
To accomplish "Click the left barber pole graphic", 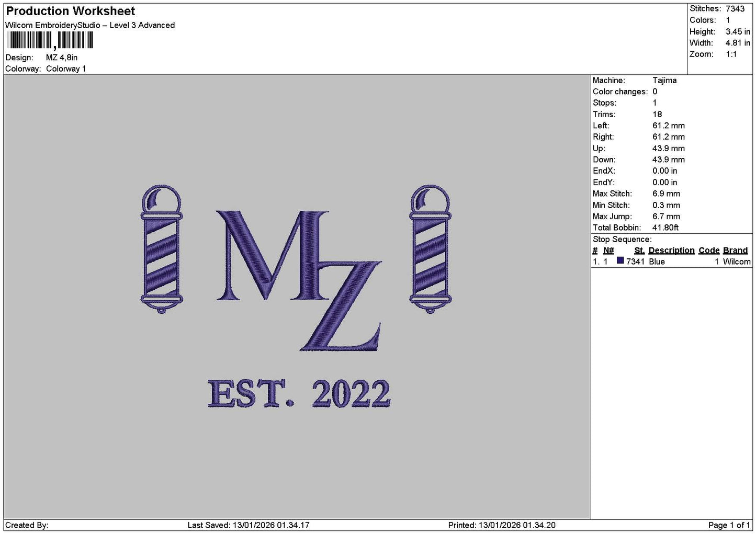I will point(162,249).
